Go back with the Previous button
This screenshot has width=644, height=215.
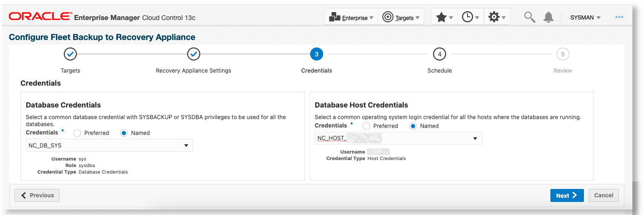(x=37, y=195)
